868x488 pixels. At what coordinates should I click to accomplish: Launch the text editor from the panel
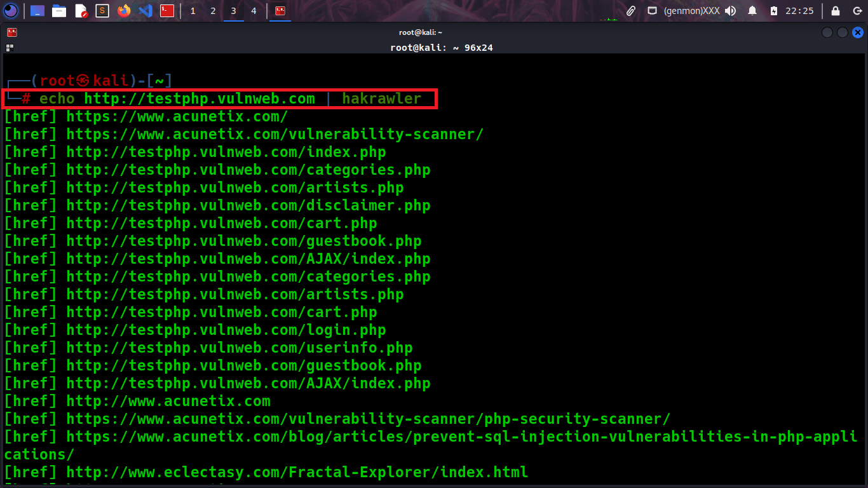pos(81,11)
